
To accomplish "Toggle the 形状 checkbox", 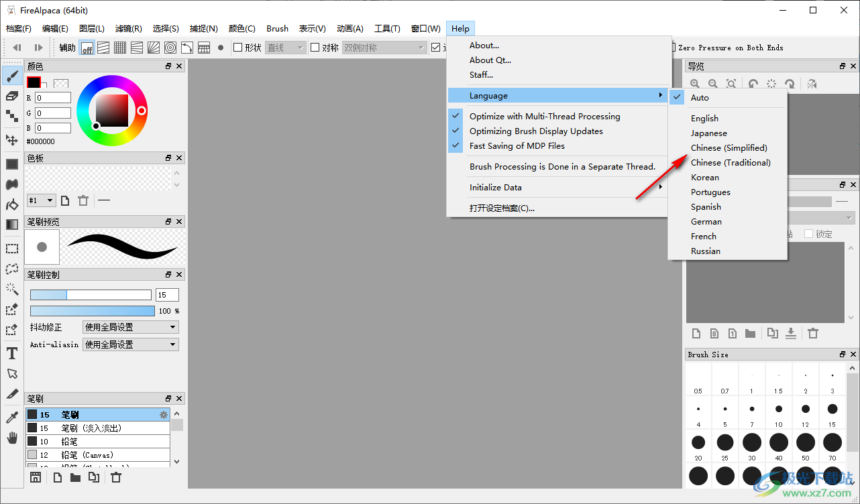I will [x=237, y=48].
